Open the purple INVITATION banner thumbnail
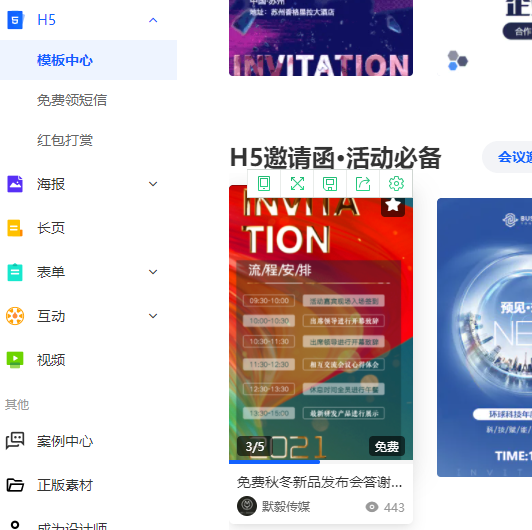 coord(321,38)
